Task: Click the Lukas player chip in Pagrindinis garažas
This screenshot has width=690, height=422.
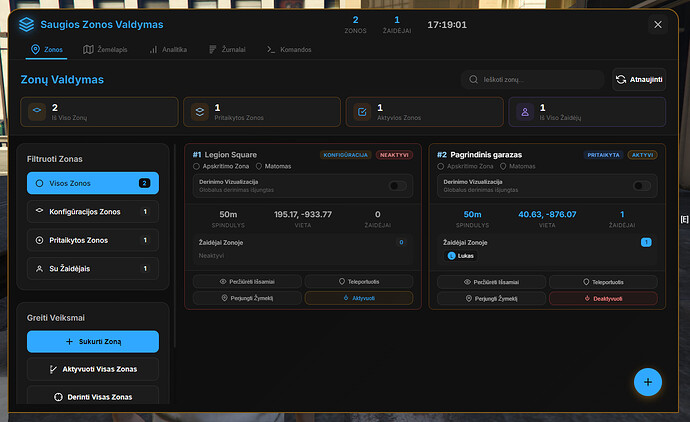Action: pos(461,256)
